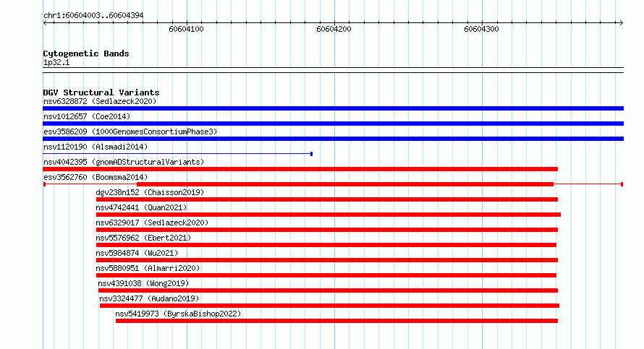
Task: Click the left arrow end of the ruler
Action: [45, 23]
